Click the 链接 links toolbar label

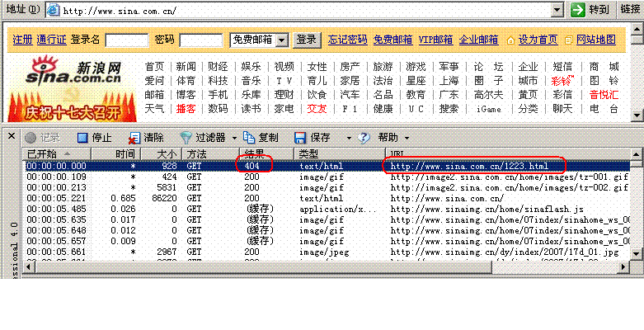coord(631,9)
